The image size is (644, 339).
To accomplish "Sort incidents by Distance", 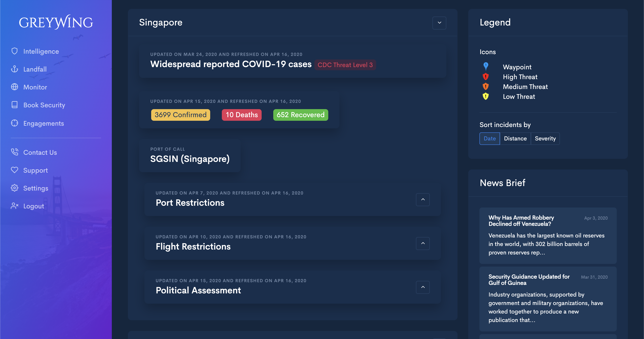I will pos(515,138).
